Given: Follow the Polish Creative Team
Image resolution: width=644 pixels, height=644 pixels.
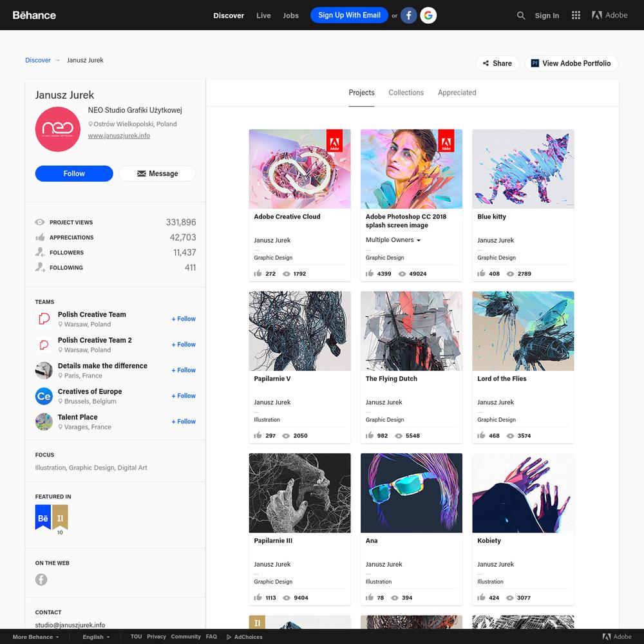Looking at the screenshot, I should (184, 319).
